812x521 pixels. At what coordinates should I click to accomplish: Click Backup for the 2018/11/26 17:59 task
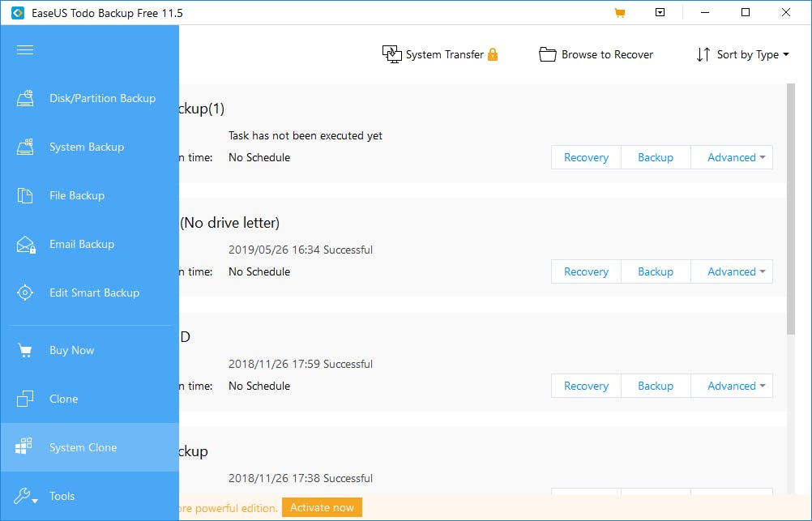click(656, 386)
